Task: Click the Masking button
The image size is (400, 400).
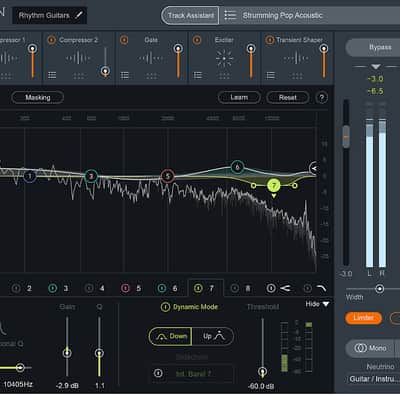Action: tap(38, 97)
